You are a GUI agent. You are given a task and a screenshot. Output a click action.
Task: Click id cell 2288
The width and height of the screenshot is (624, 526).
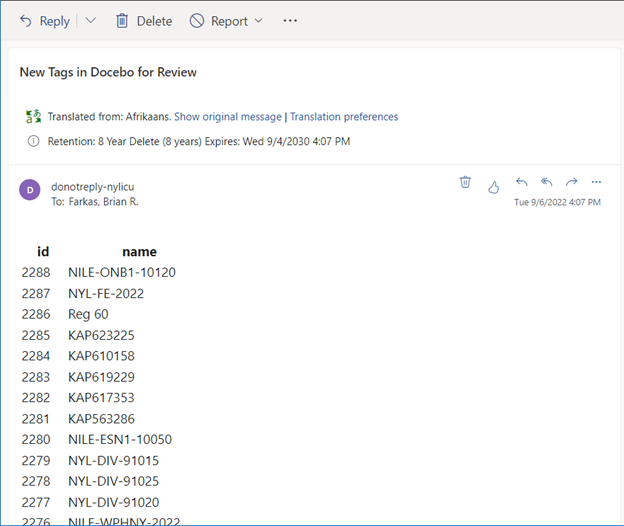click(x=36, y=273)
